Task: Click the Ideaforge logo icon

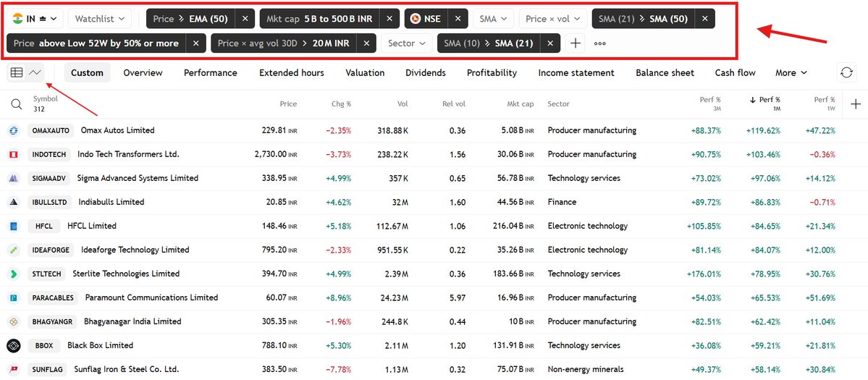Action: tap(13, 250)
